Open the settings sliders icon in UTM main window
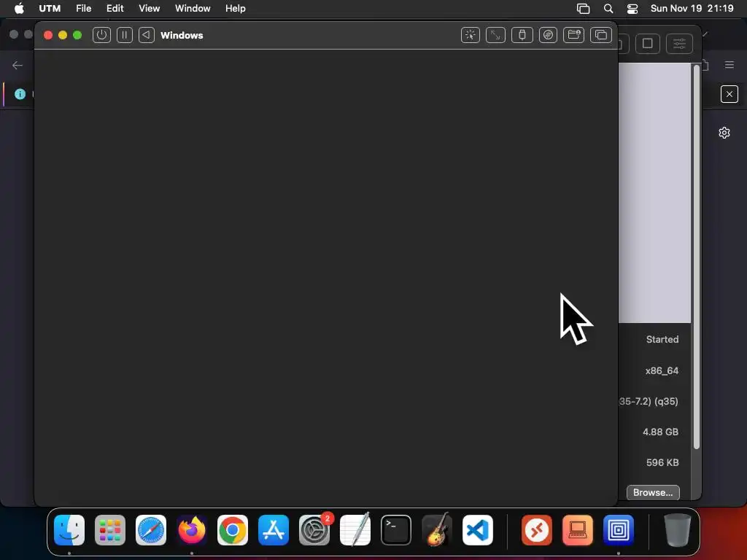 pos(679,43)
